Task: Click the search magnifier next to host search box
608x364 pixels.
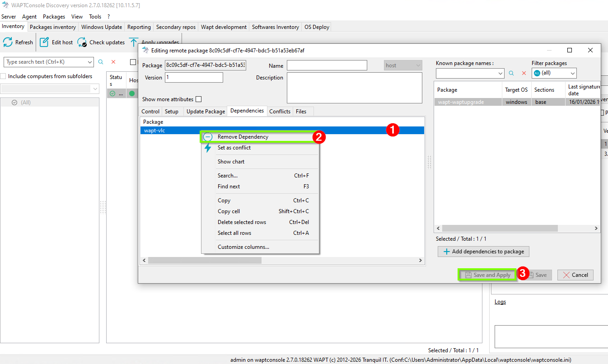Action: pos(101,62)
